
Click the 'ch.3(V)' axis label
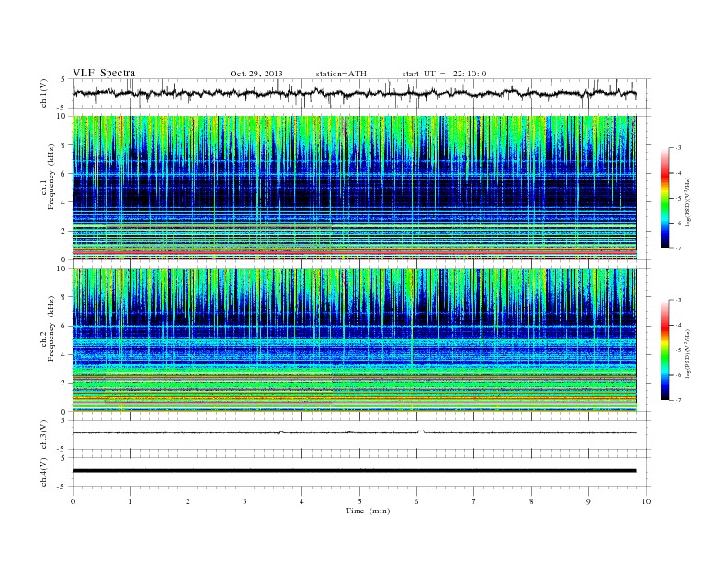(x=44, y=435)
